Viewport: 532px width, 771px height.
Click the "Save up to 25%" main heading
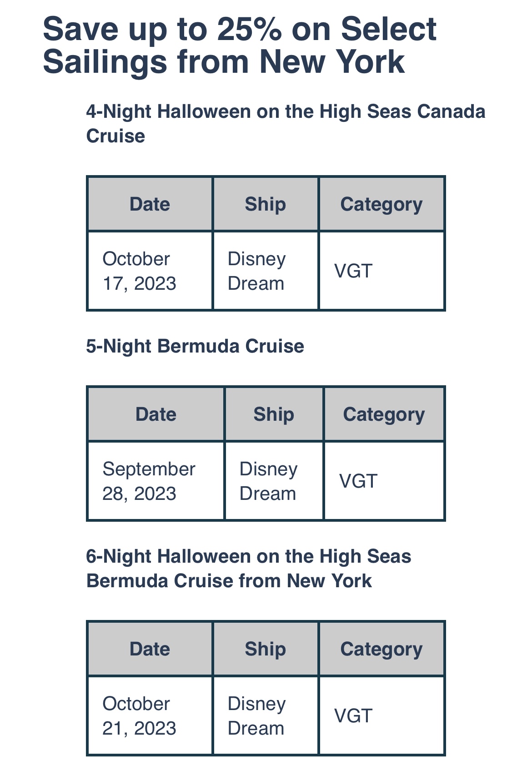coord(240,45)
